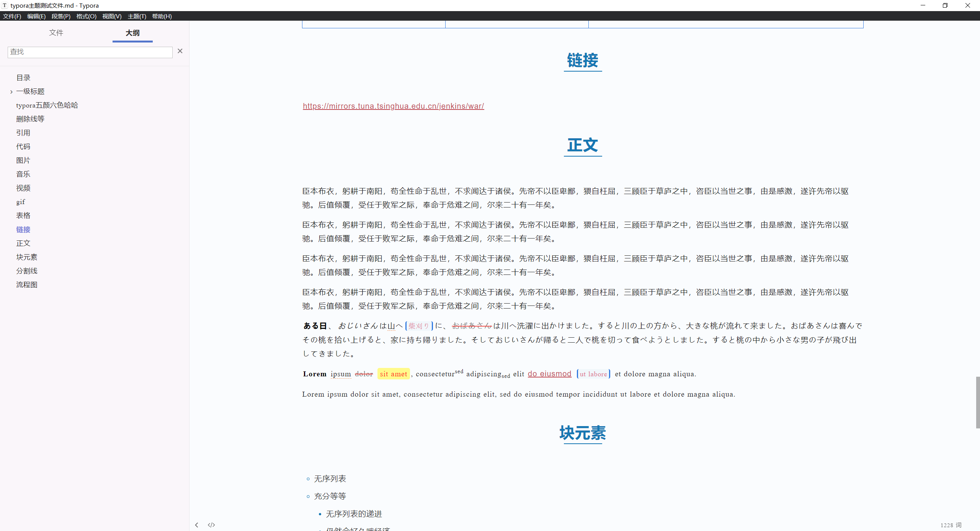Open the tsinghua mirrors jenkins link
Screen dimensions: 980x531
pyautogui.click(x=393, y=106)
